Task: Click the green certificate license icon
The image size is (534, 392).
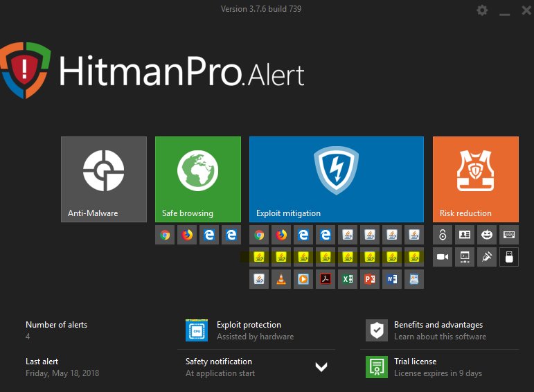Action: pyautogui.click(x=377, y=367)
